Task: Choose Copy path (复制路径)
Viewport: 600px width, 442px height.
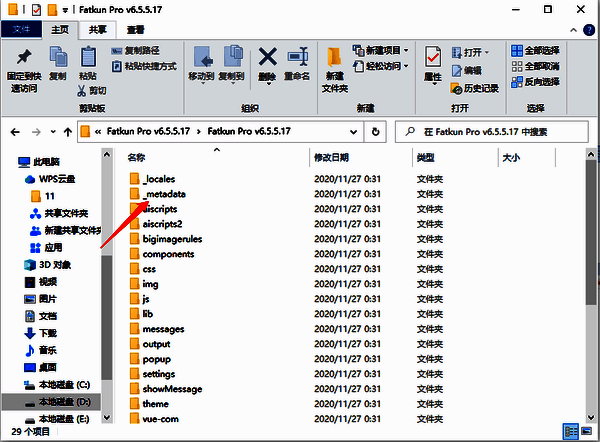Action: click(135, 51)
